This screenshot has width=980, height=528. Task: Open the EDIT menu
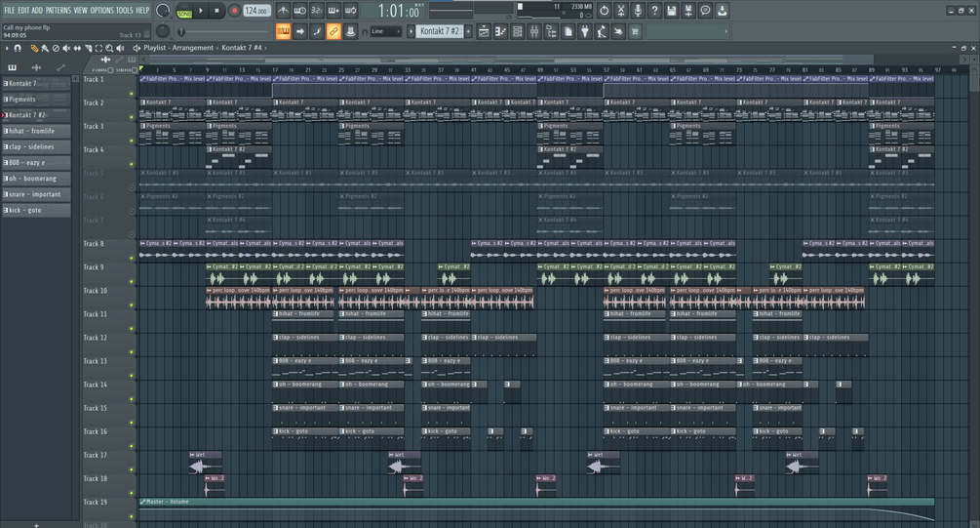point(23,10)
